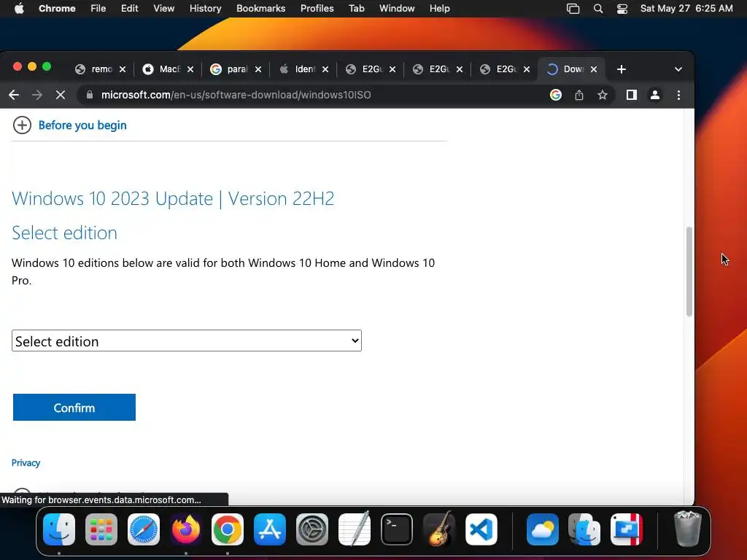Open the File menu
The width and height of the screenshot is (747, 560).
[98, 9]
